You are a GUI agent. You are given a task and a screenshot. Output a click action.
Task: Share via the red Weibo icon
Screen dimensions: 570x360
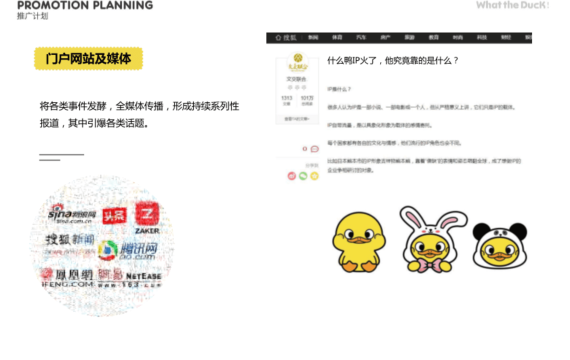[292, 176]
